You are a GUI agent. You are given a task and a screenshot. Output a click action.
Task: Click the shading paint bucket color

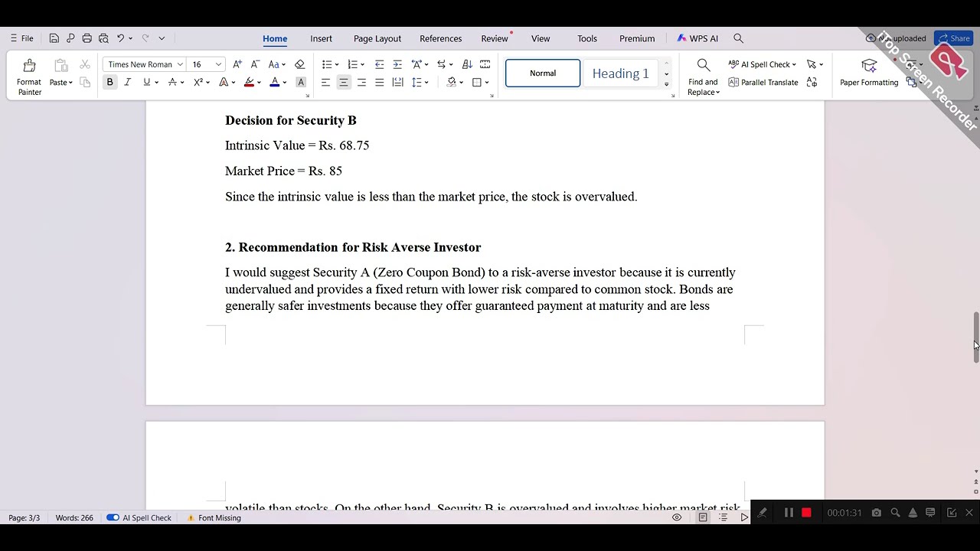(452, 83)
